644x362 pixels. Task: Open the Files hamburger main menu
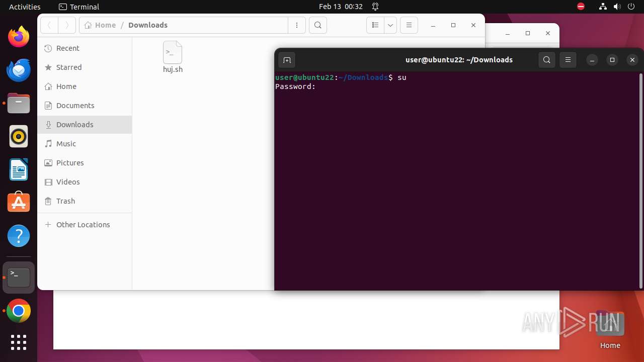409,25
